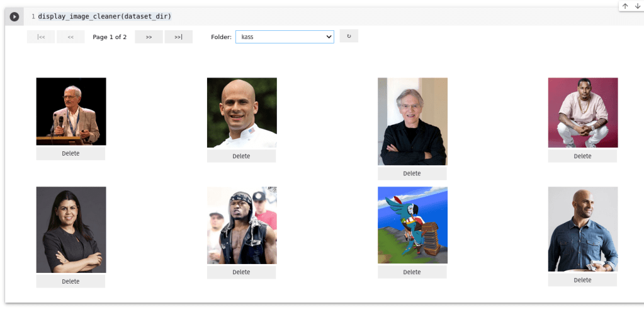Jump to last page with >>| button
Image resolution: width=644 pixels, height=312 pixels.
pos(178,37)
